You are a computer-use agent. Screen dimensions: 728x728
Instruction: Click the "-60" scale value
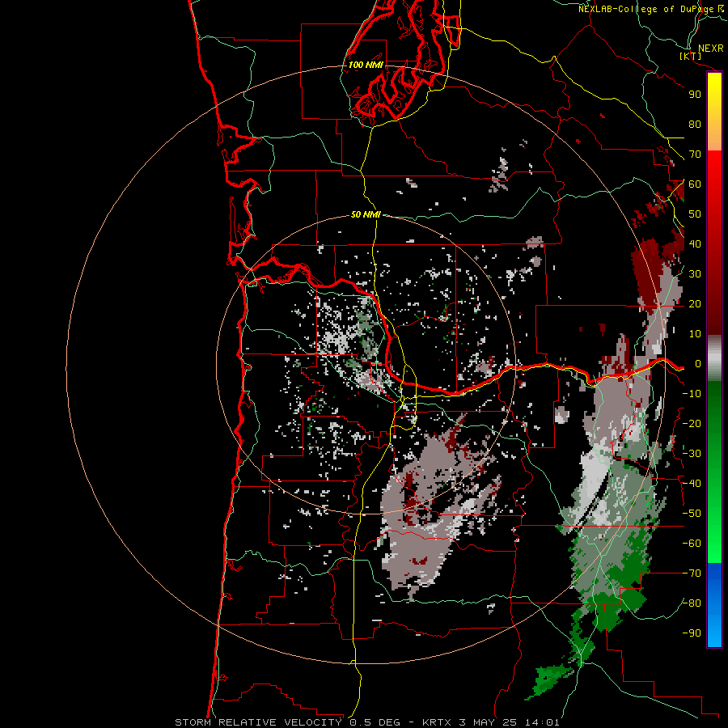[x=692, y=544]
